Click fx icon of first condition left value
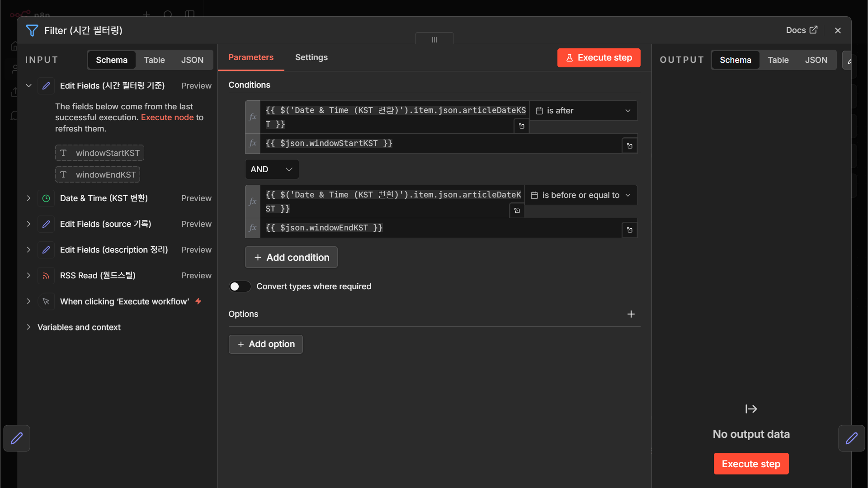868x488 pixels. 253,117
